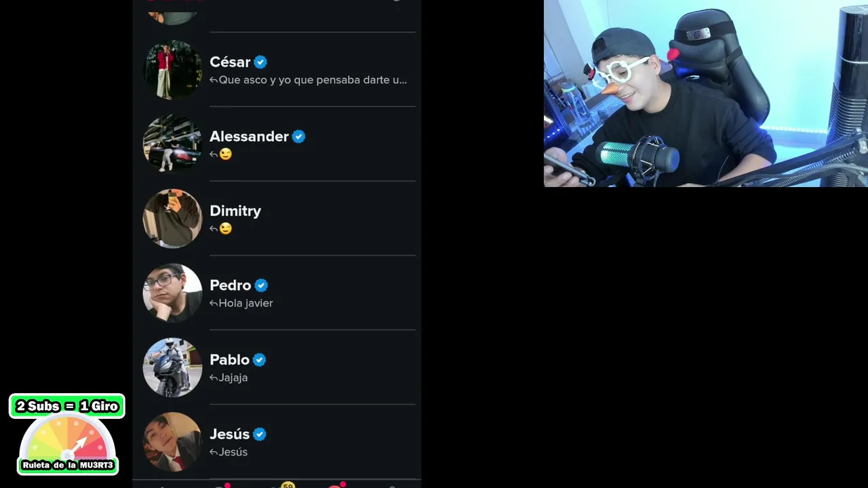Click the '2 Subs = 1 Giro' banner
This screenshot has width=868, height=488.
point(67,406)
